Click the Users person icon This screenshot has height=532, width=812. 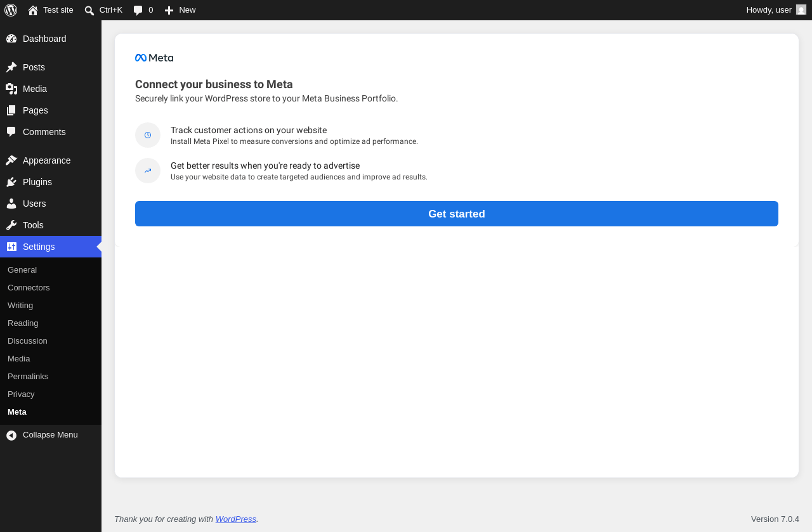pos(11,204)
